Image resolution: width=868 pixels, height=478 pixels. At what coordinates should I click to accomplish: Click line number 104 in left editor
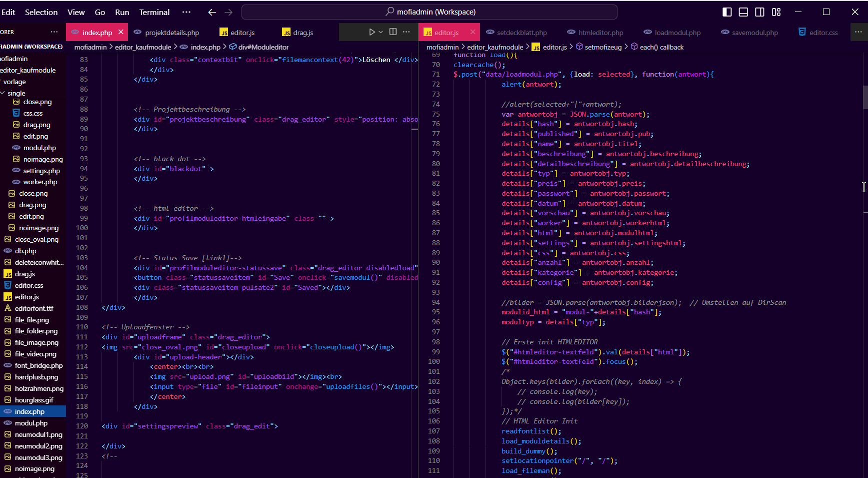(x=82, y=268)
